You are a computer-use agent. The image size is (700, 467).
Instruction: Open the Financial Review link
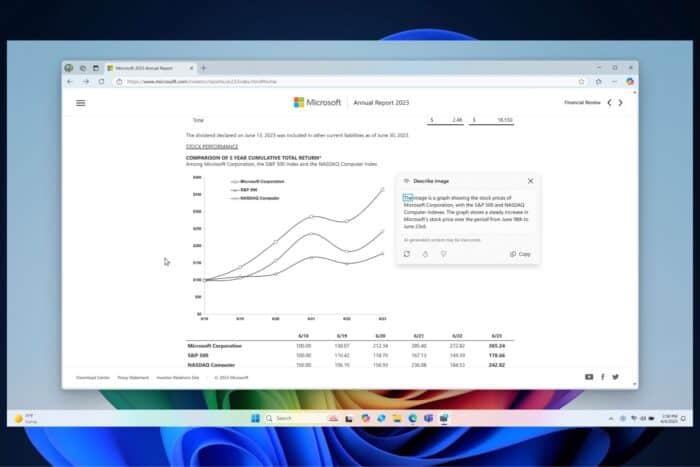(582, 103)
